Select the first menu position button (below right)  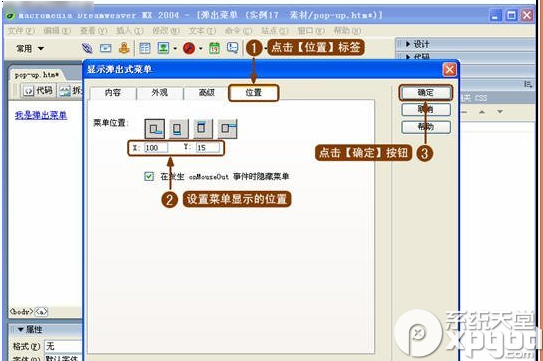pos(154,129)
